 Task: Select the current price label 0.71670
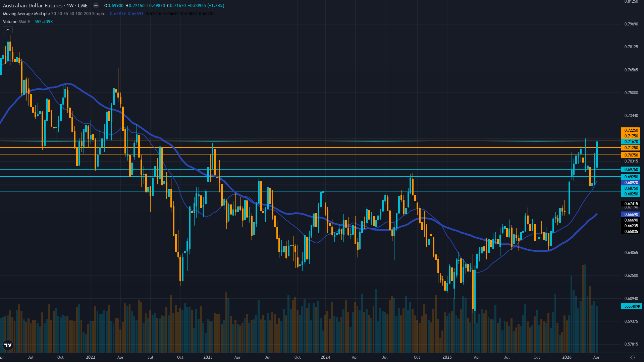pyautogui.click(x=631, y=142)
